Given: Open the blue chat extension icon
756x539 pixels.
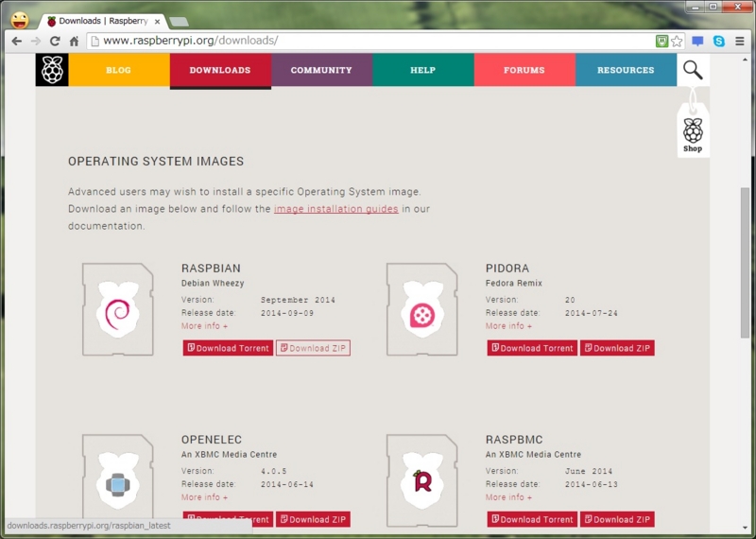Looking at the screenshot, I should (697, 41).
